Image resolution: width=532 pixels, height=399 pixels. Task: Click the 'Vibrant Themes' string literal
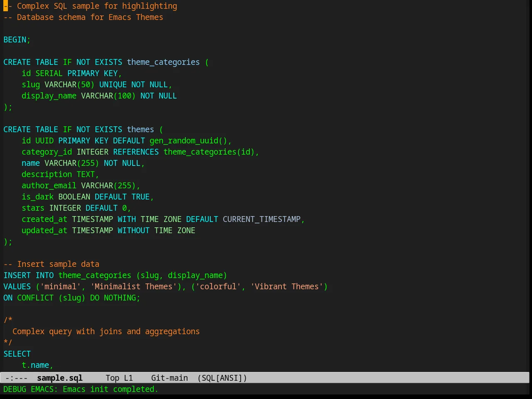[x=287, y=286]
